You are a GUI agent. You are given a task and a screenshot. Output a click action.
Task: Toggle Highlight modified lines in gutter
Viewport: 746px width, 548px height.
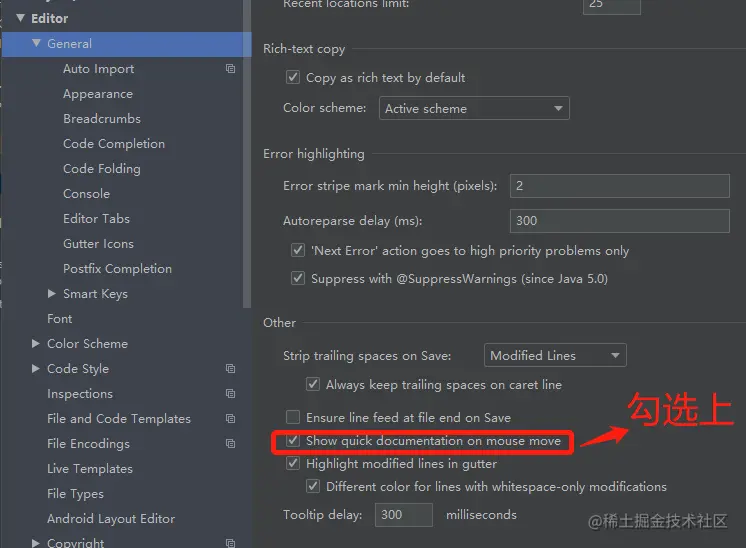[x=293, y=463]
